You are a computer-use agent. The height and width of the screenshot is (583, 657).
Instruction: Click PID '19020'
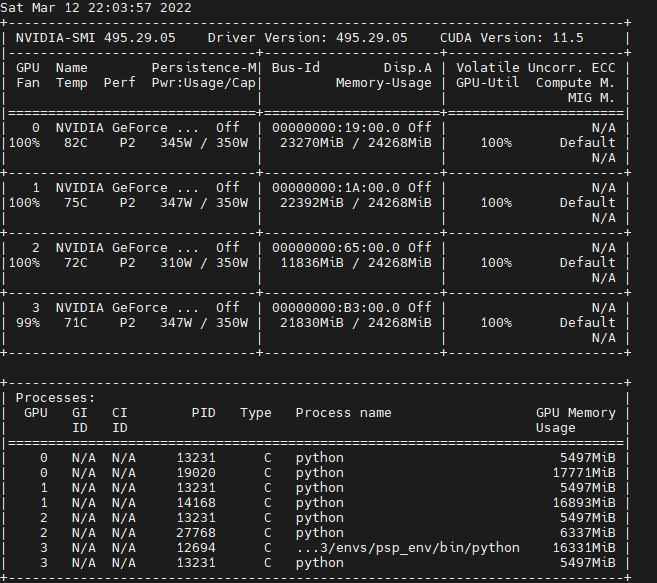click(196, 473)
